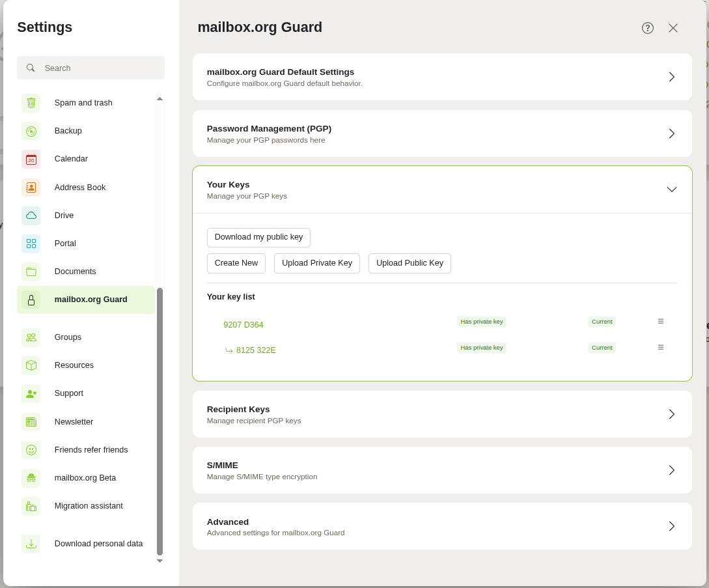Open Address Book settings

click(x=86, y=188)
